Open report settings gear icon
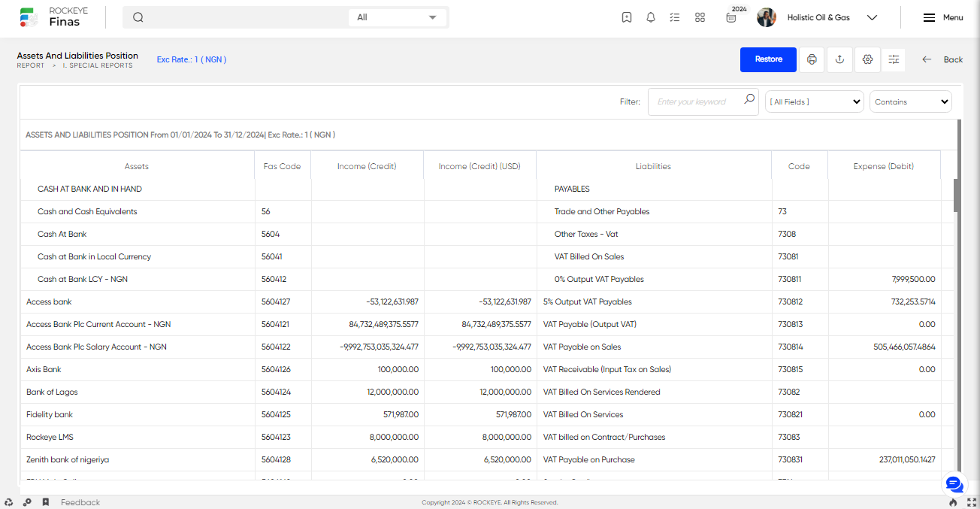Image resolution: width=980 pixels, height=509 pixels. (x=867, y=59)
